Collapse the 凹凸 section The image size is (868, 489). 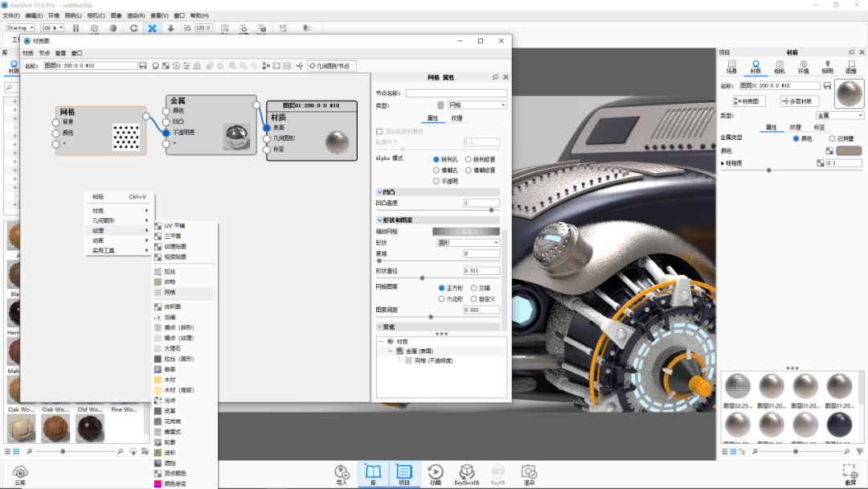tap(379, 192)
